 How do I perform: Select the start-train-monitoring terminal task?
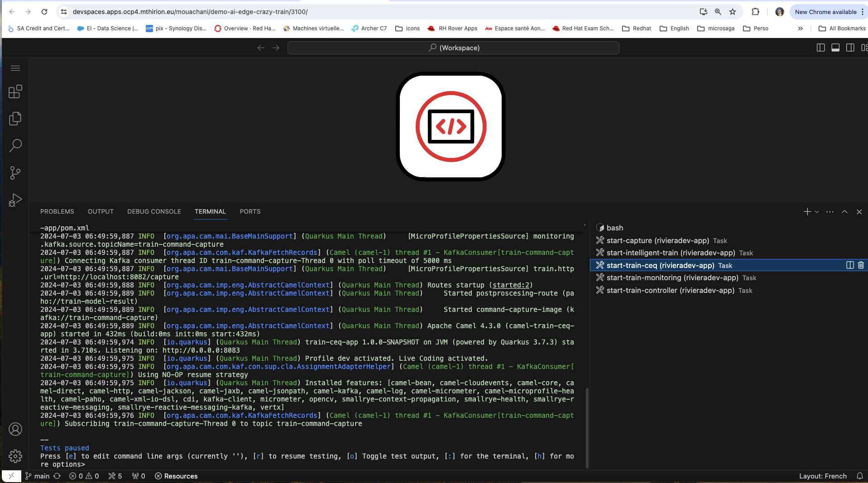672,277
